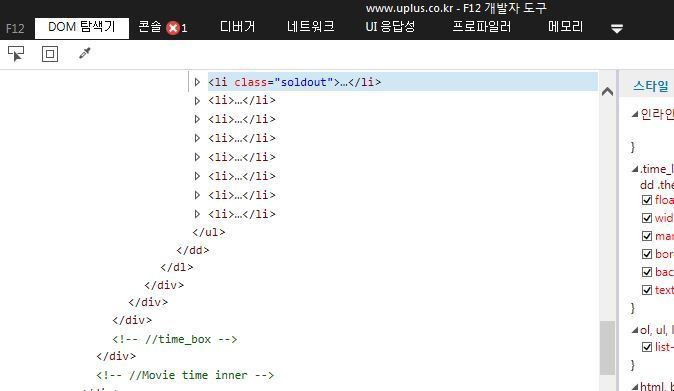Uncheck the width property checkbox
The image size is (674, 391).
pyautogui.click(x=647, y=218)
